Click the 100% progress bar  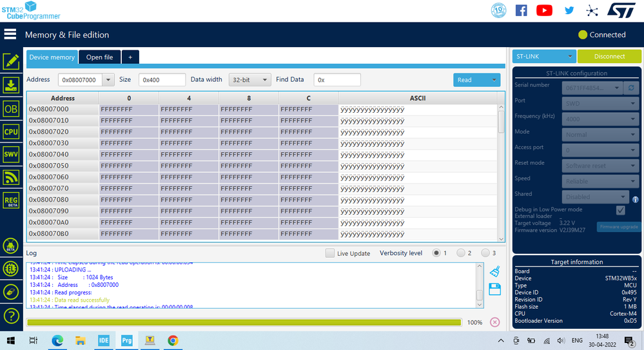[x=244, y=322]
